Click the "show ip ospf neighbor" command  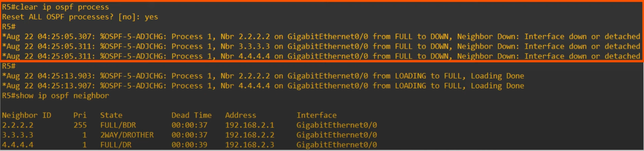coord(62,96)
